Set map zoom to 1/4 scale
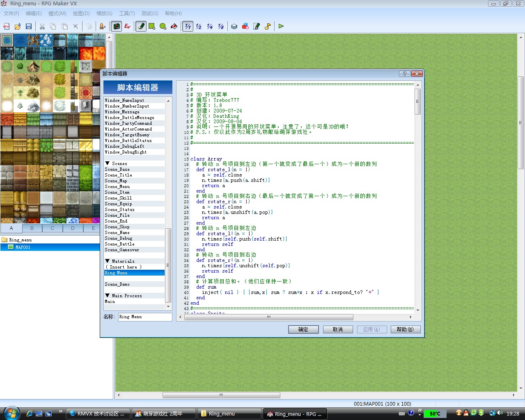The width and height of the screenshot is (525, 420). pyautogui.click(x=210, y=26)
